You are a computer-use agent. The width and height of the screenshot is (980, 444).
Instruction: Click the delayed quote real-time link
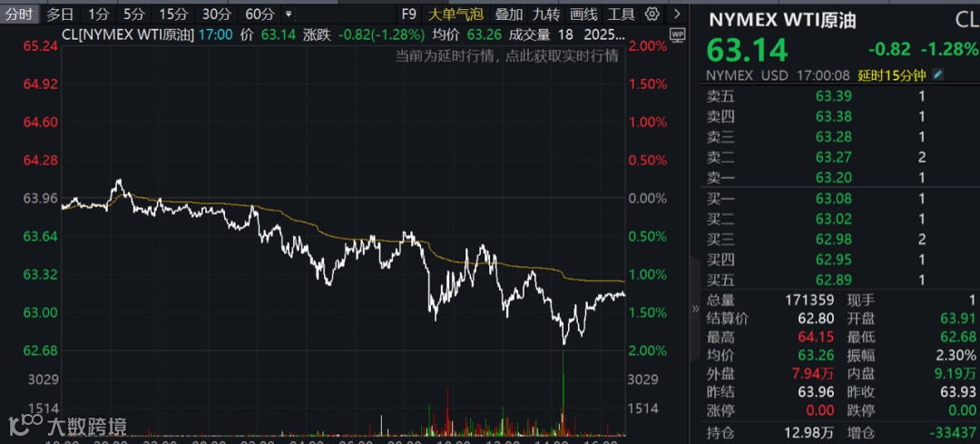(506, 56)
